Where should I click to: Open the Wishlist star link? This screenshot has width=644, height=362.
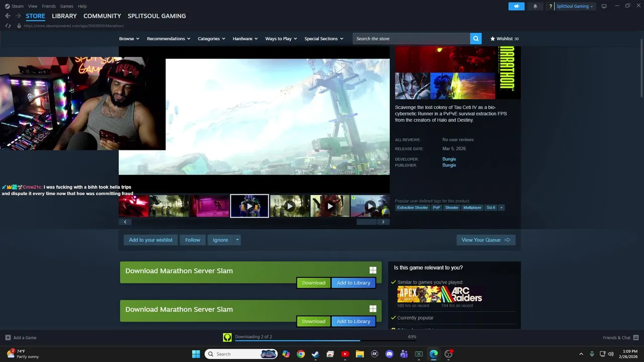505,39
